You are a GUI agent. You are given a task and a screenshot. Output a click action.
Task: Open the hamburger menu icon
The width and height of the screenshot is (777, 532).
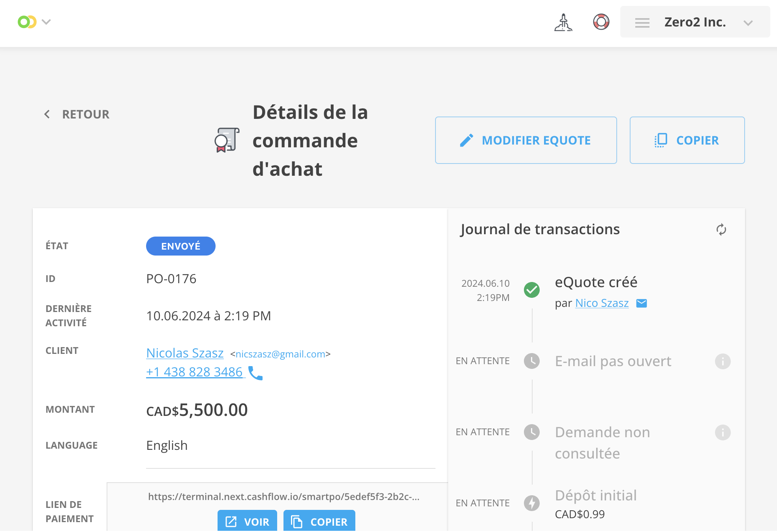[642, 23]
